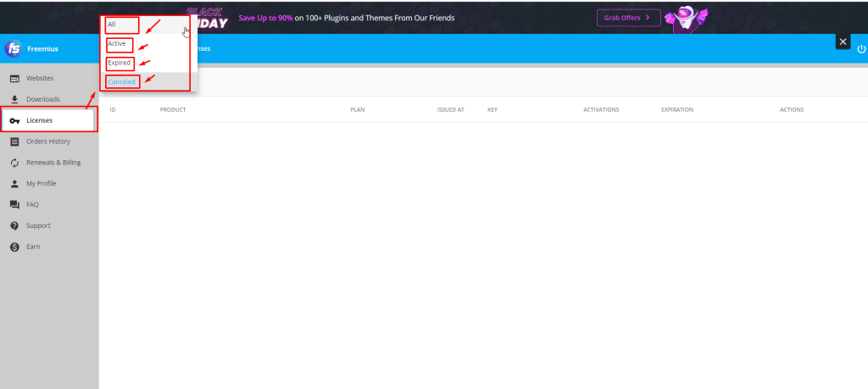
Task: Select the Active filter option
Action: (148, 44)
